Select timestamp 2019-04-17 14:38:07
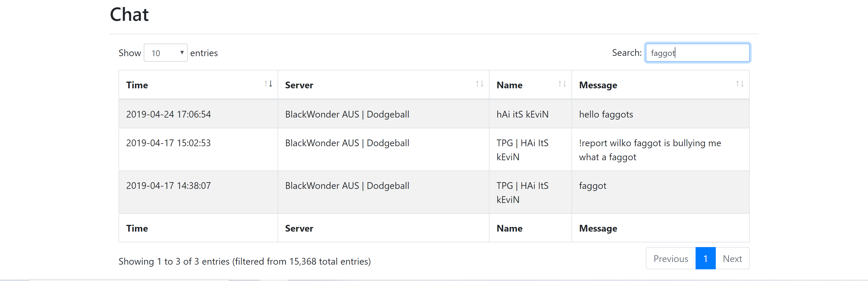The width and height of the screenshot is (868, 281). (x=169, y=186)
